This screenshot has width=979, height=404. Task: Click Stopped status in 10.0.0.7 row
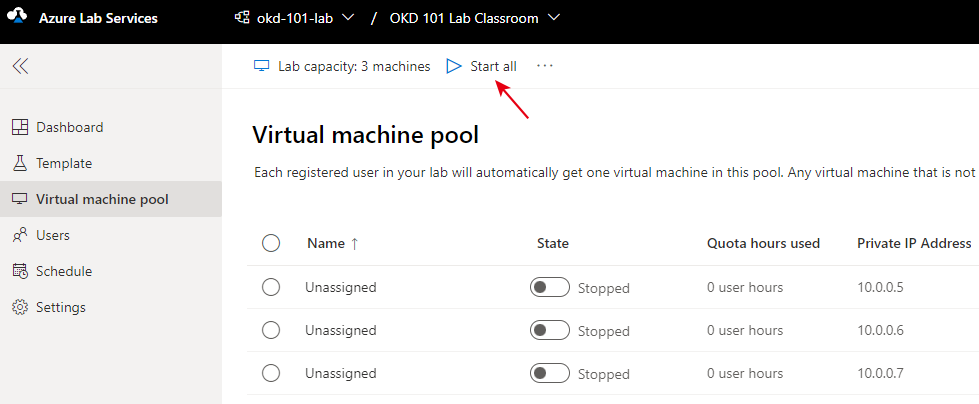(604, 375)
